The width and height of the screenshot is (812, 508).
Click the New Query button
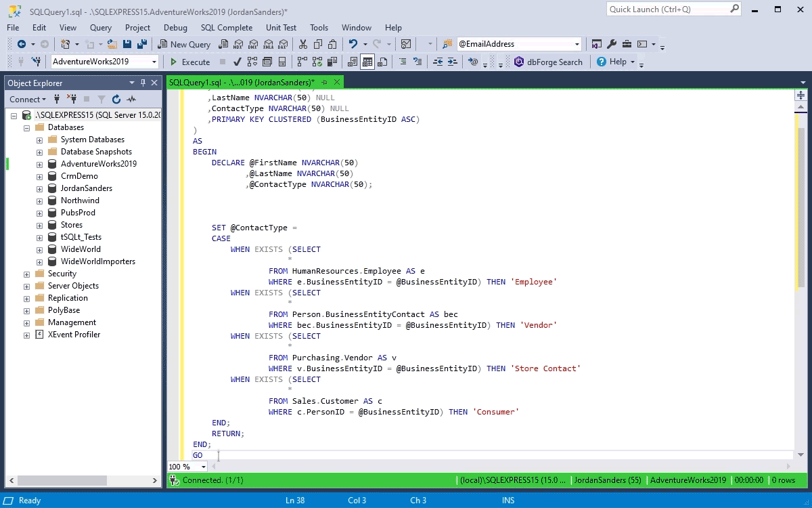tap(184, 44)
